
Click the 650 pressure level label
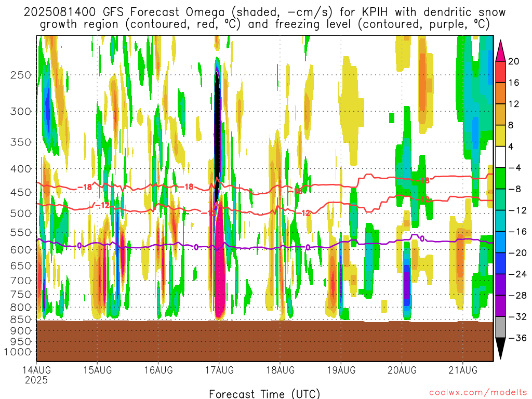pos(20,265)
